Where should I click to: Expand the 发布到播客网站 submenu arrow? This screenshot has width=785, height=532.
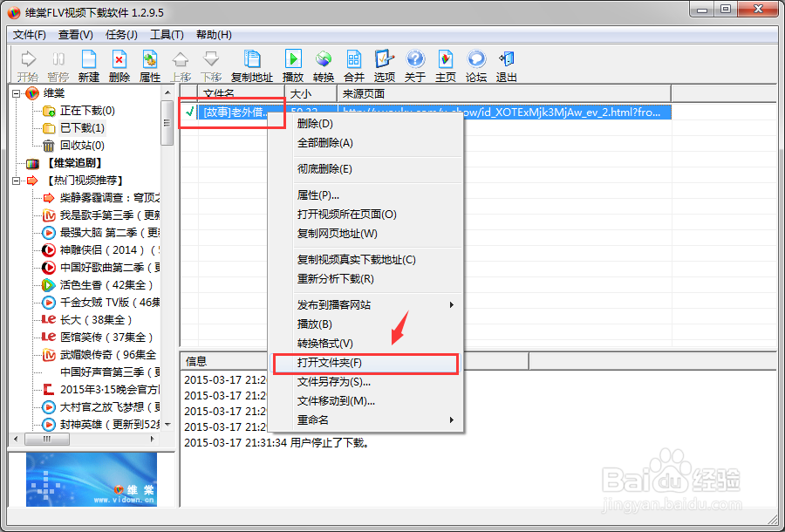coord(452,304)
